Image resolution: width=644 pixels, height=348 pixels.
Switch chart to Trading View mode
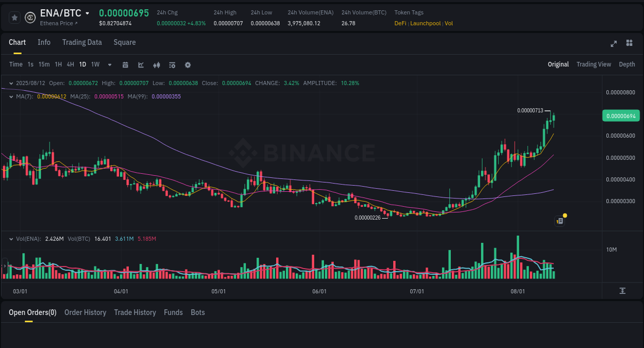(594, 64)
